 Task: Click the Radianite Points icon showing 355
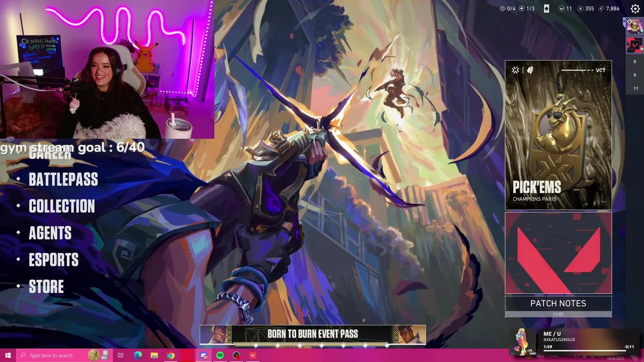point(580,9)
